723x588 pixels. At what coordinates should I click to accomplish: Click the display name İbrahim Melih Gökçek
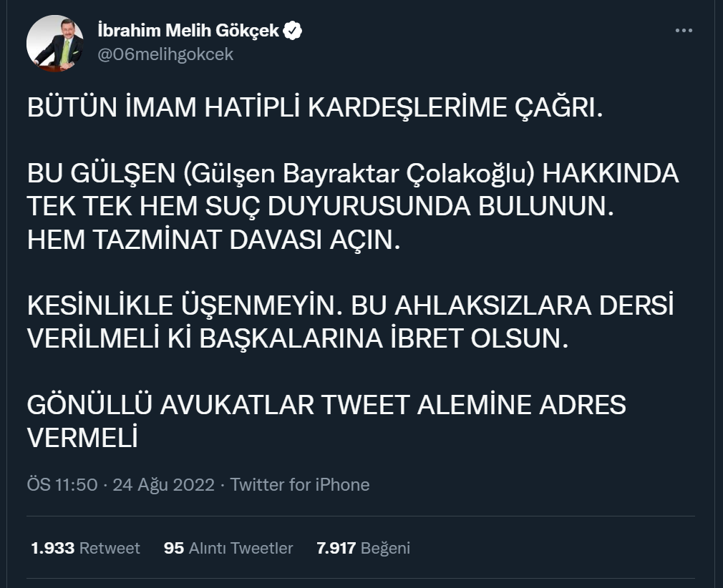click(x=188, y=31)
